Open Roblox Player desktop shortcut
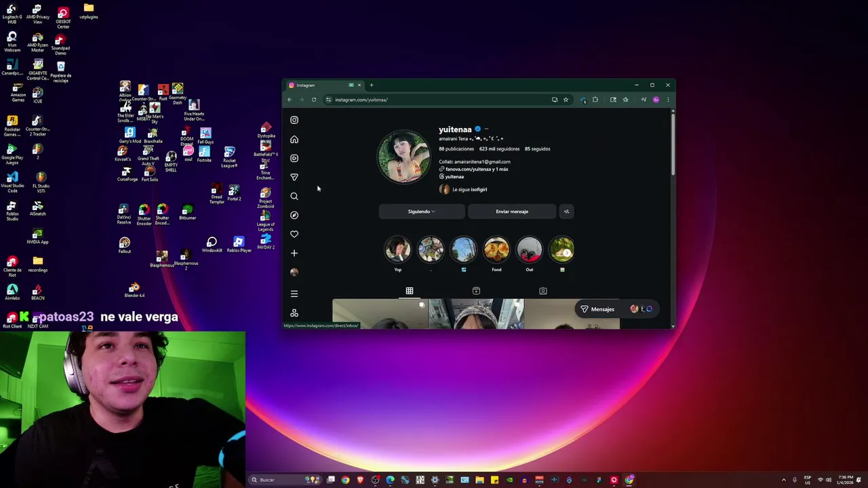 click(239, 245)
